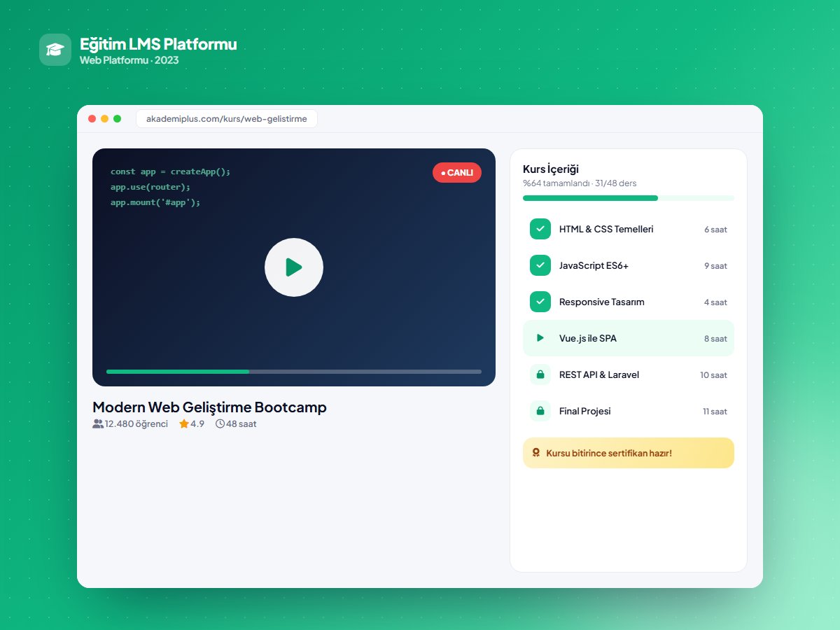Screen dimensions: 840x630
Task: Click the yellow minimize window dot
Action: click(x=105, y=119)
